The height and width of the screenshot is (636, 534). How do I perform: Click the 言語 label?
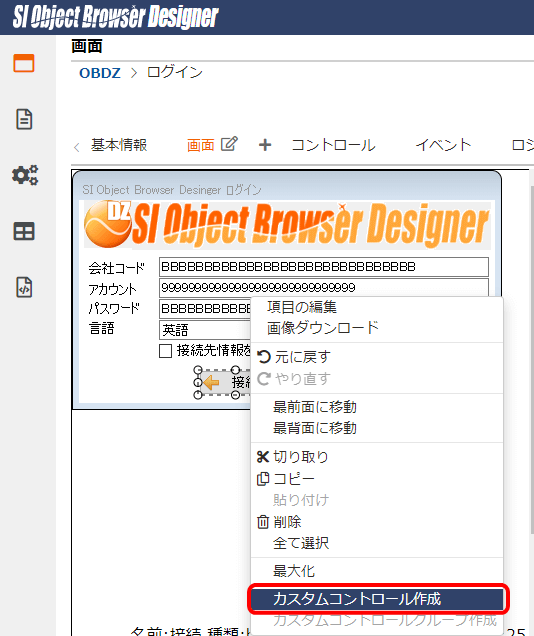(101, 328)
